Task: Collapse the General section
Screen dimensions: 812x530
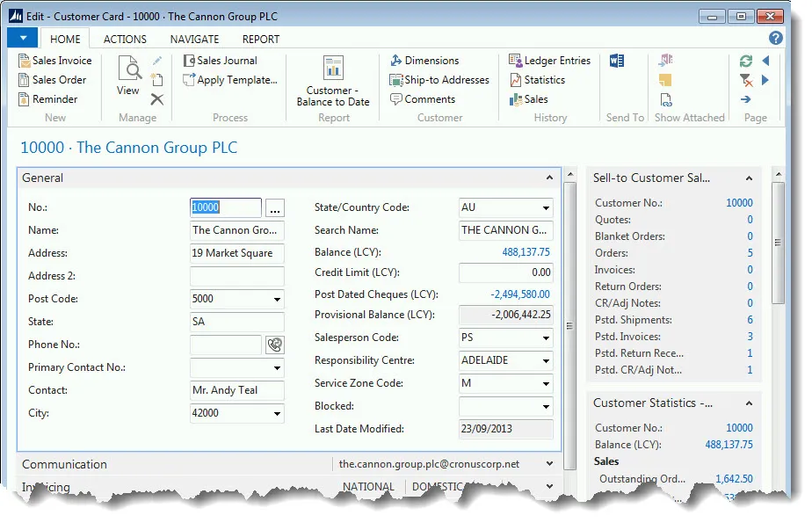Action: (549, 178)
